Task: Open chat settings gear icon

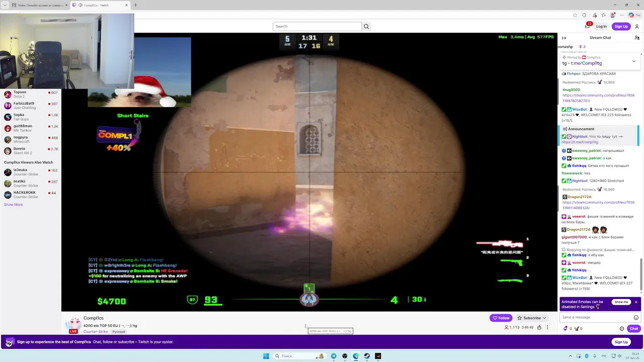Action: [x=622, y=329]
